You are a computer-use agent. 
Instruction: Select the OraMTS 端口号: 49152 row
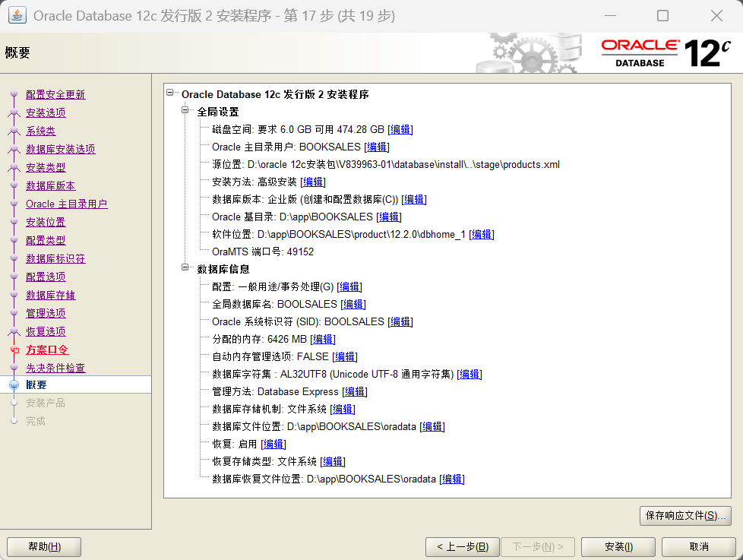(263, 252)
